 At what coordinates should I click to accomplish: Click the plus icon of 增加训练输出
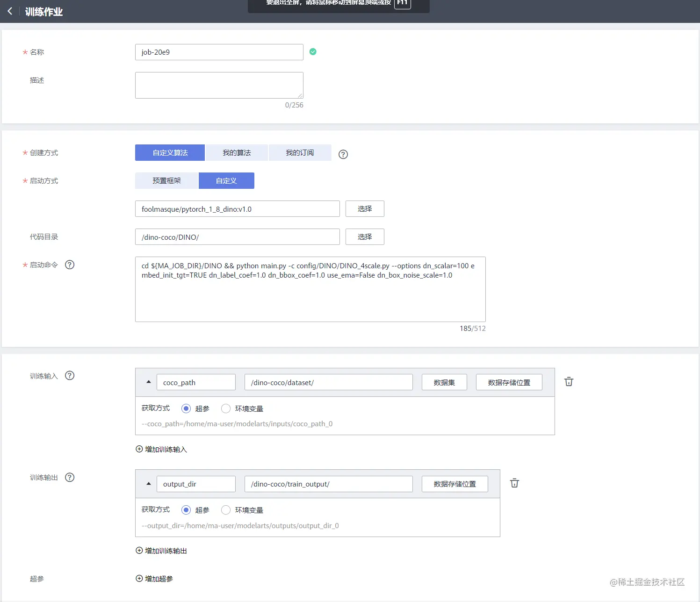139,551
